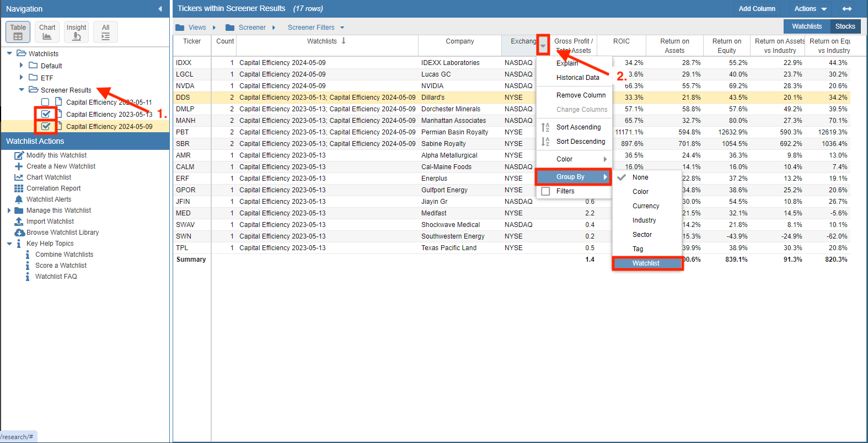Open the Insight view

pyautogui.click(x=76, y=32)
